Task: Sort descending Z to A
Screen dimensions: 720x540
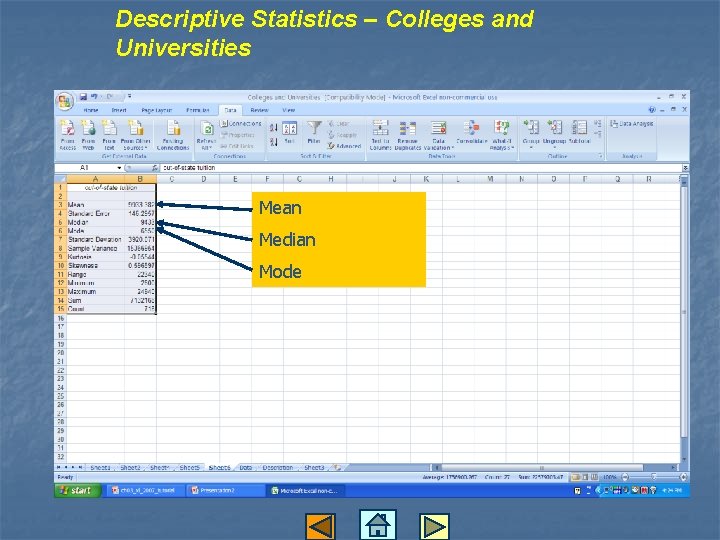Action: 273,142
